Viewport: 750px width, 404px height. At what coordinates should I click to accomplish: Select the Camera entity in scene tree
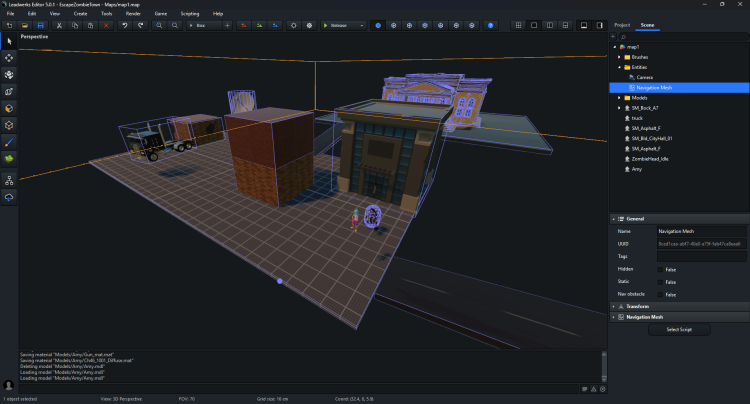[644, 77]
